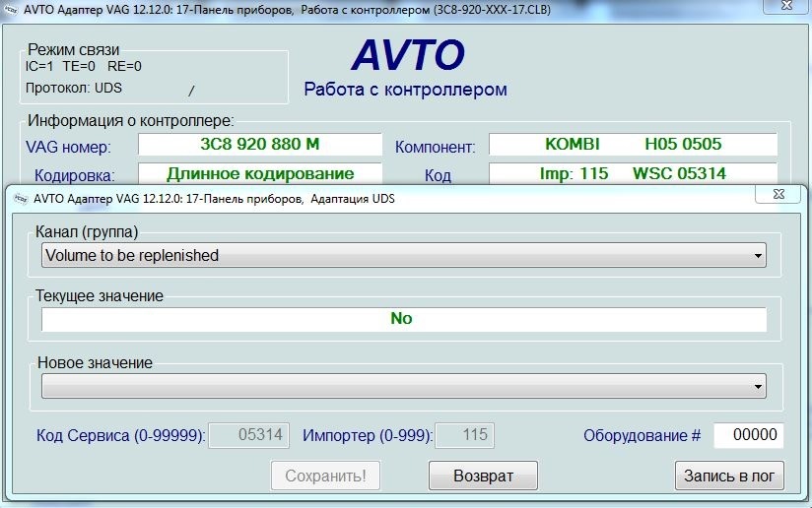Click the AVTO logo heading
The height and width of the screenshot is (508, 812).
pos(408,55)
